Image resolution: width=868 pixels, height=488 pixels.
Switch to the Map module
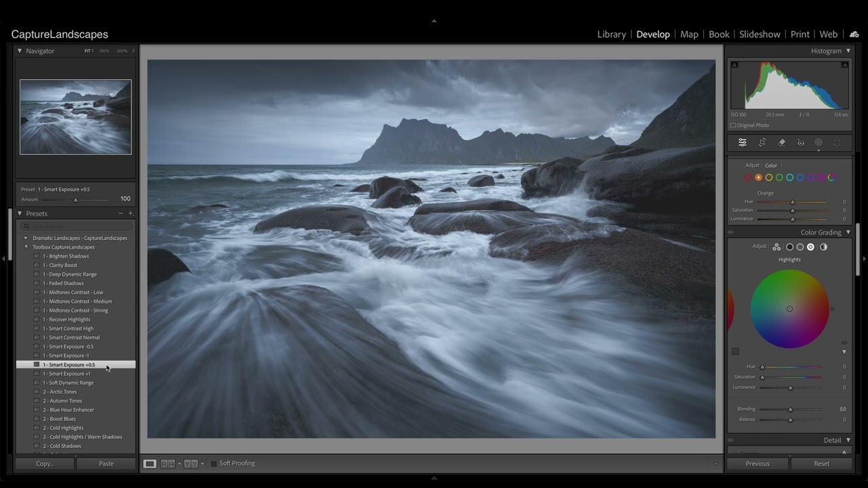689,34
